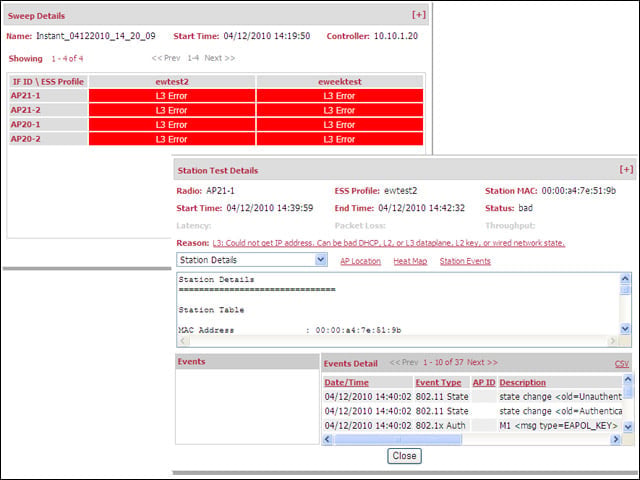Screen dimensions: 640x480
Task: Open the Heat Map link
Action: 410,261
